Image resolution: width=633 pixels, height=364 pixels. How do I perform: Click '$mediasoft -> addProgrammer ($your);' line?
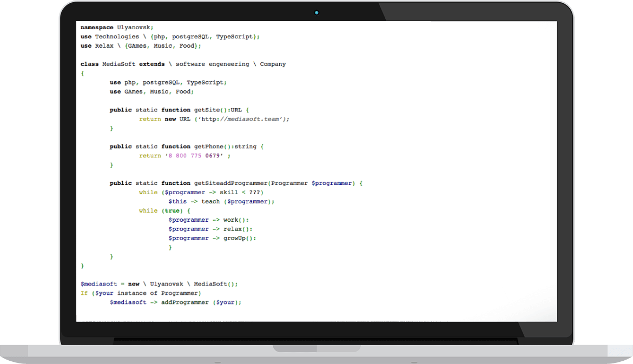(x=176, y=302)
